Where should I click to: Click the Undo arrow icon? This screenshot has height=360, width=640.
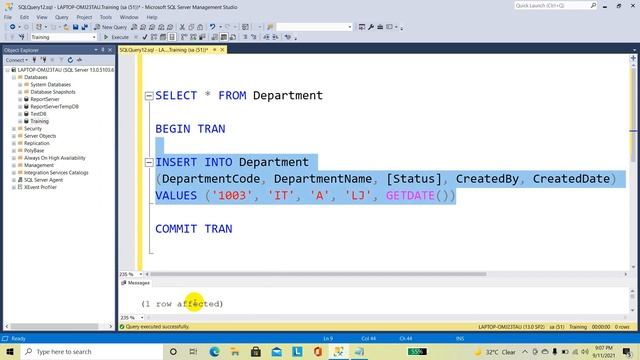[x=213, y=27]
